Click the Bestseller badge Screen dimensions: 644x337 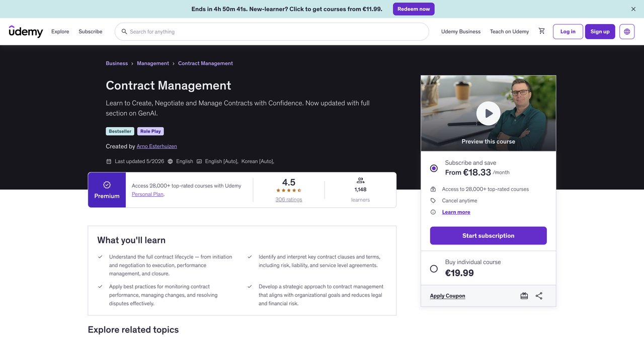[120, 131]
